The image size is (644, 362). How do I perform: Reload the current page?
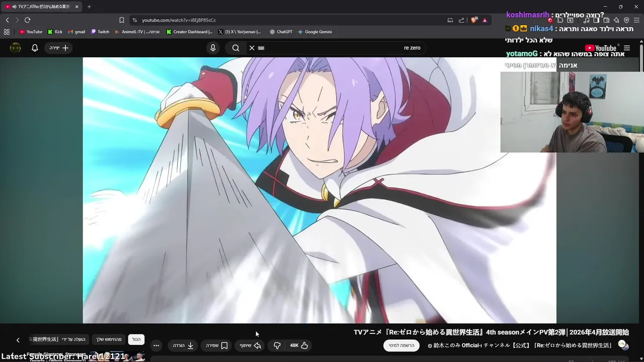click(x=27, y=20)
